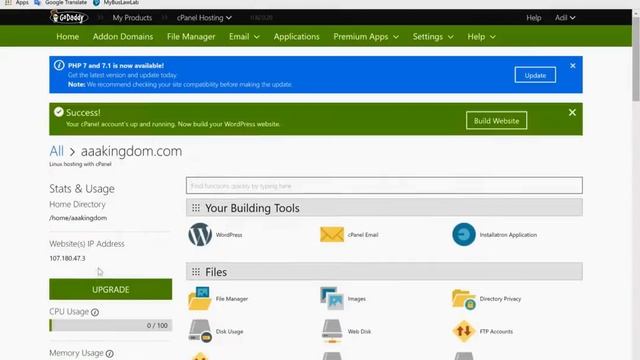Open the Disk Usage drive icon
The image size is (640, 360).
click(200, 331)
